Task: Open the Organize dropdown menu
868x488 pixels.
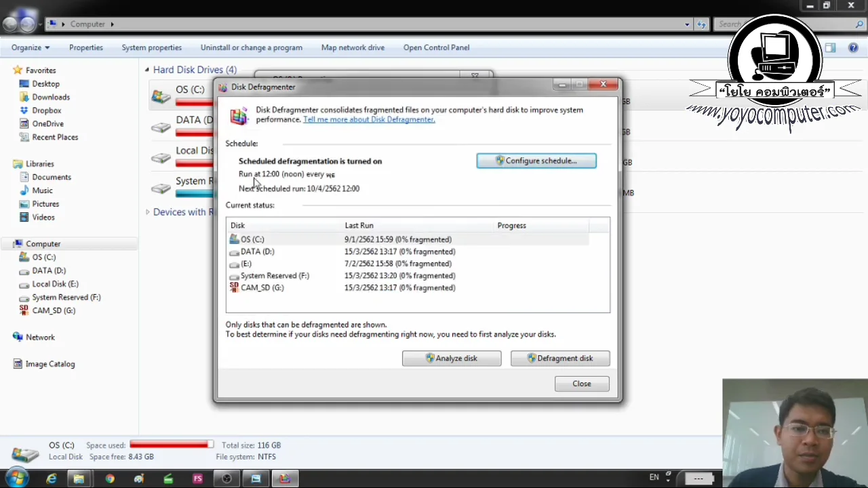Action: point(30,47)
